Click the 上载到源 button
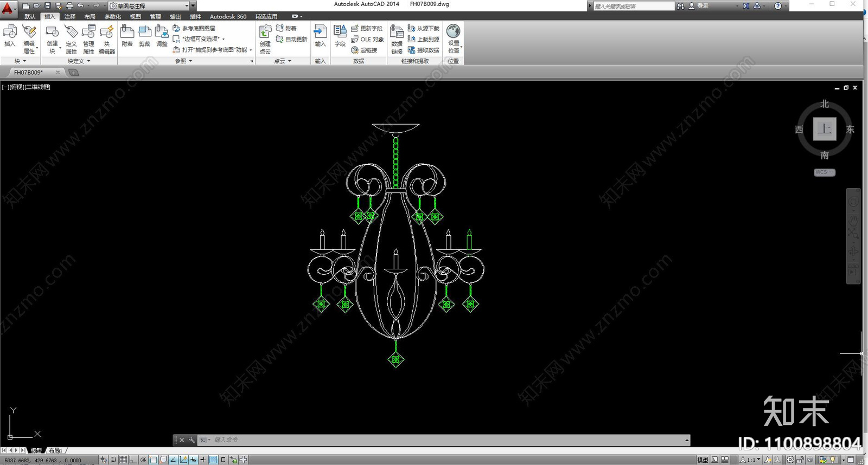The width and height of the screenshot is (868, 465). (424, 39)
